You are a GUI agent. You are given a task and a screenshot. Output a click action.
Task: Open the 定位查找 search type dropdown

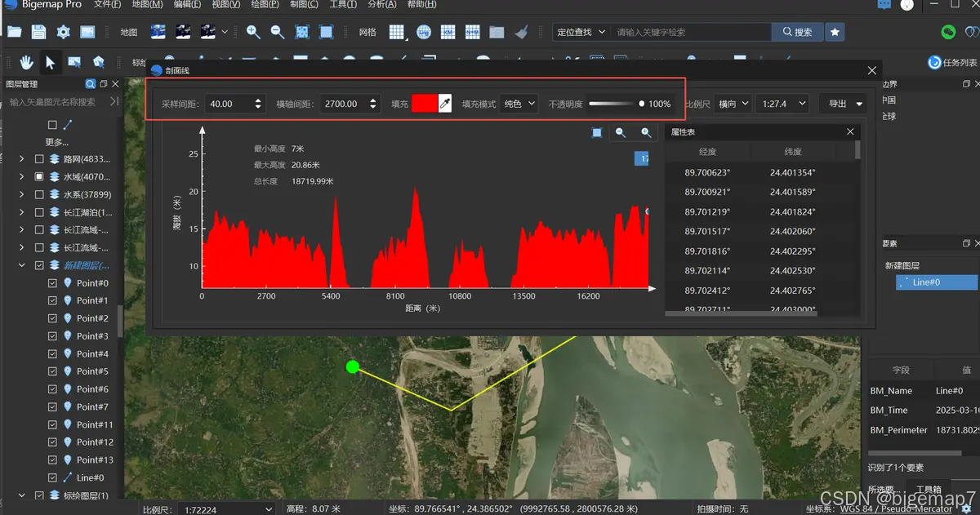pos(580,32)
